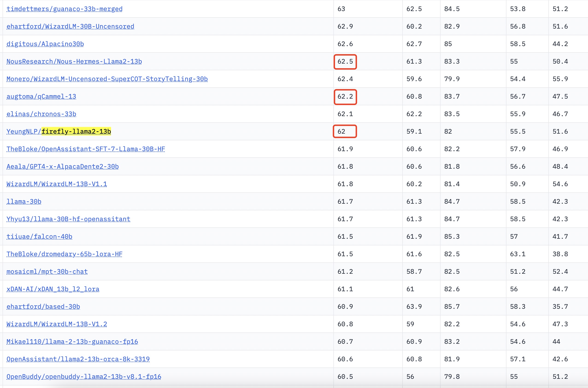Select score 62.5 in Nous-Hermes-Llama2-13b row
Screen dimensions: 588x388
(345, 61)
